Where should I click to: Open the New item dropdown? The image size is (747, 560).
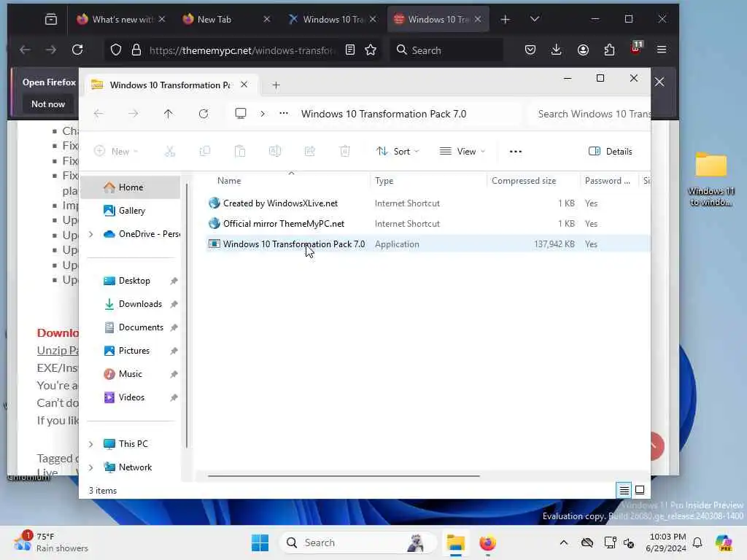point(116,152)
